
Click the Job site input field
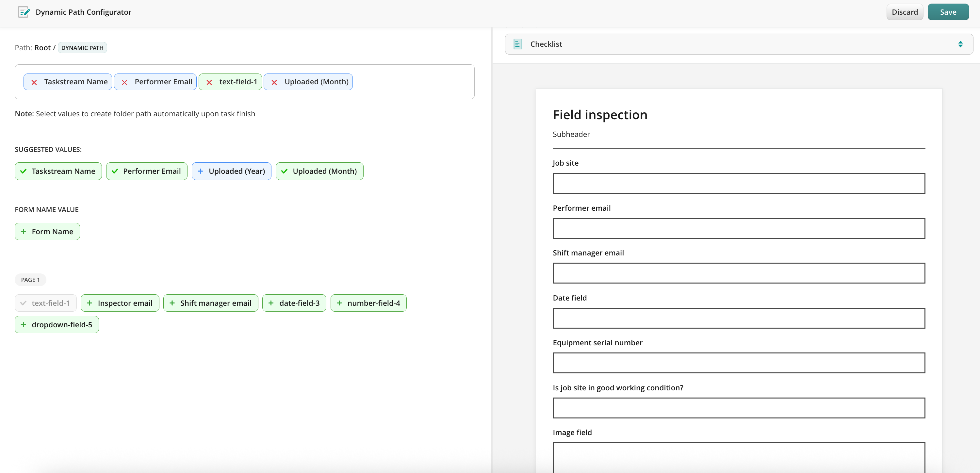738,183
